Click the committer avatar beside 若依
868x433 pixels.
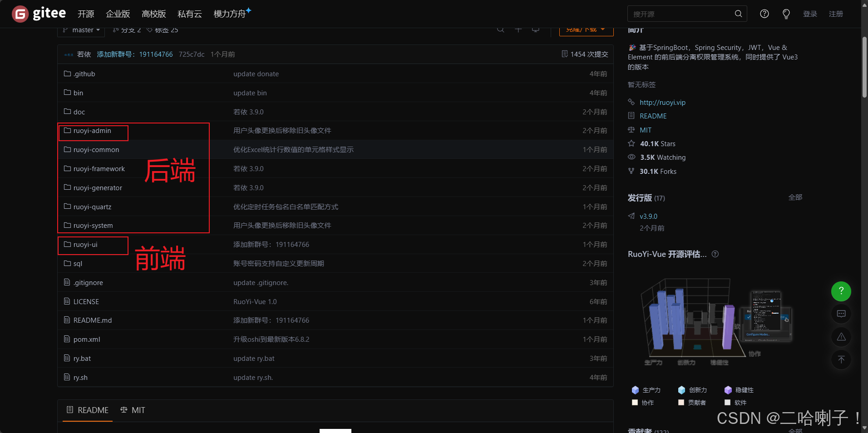pyautogui.click(x=69, y=54)
